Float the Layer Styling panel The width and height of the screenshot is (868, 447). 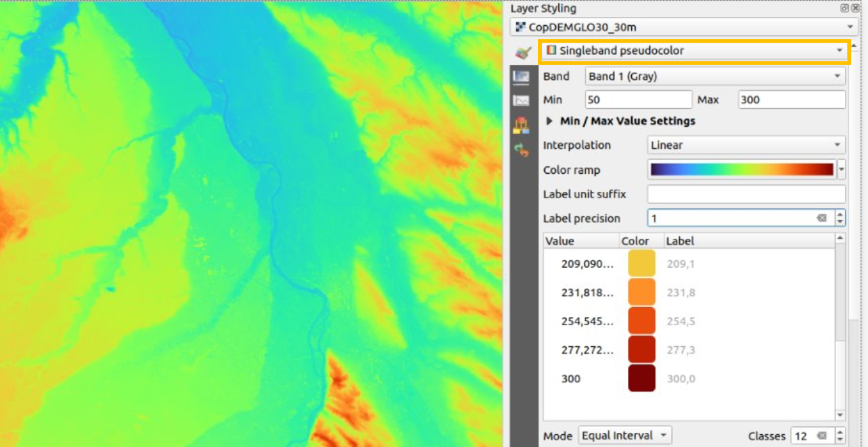tap(844, 8)
